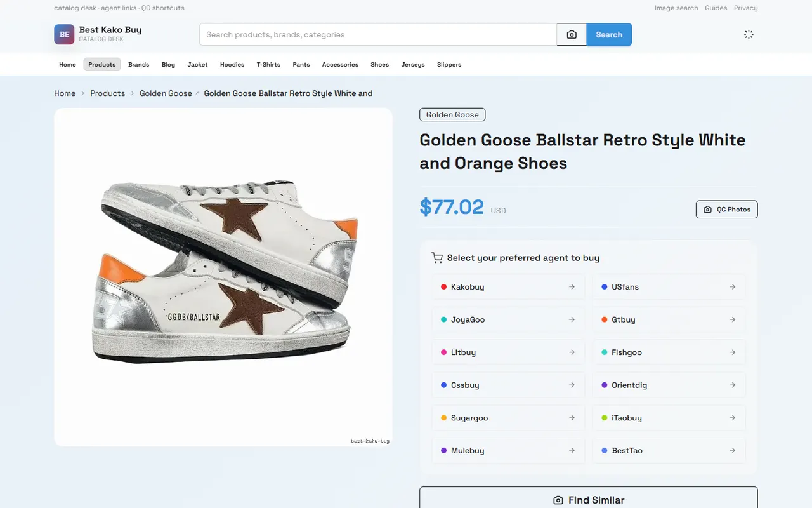812x508 pixels.
Task: Open the Jerseys category
Action: [x=413, y=64]
